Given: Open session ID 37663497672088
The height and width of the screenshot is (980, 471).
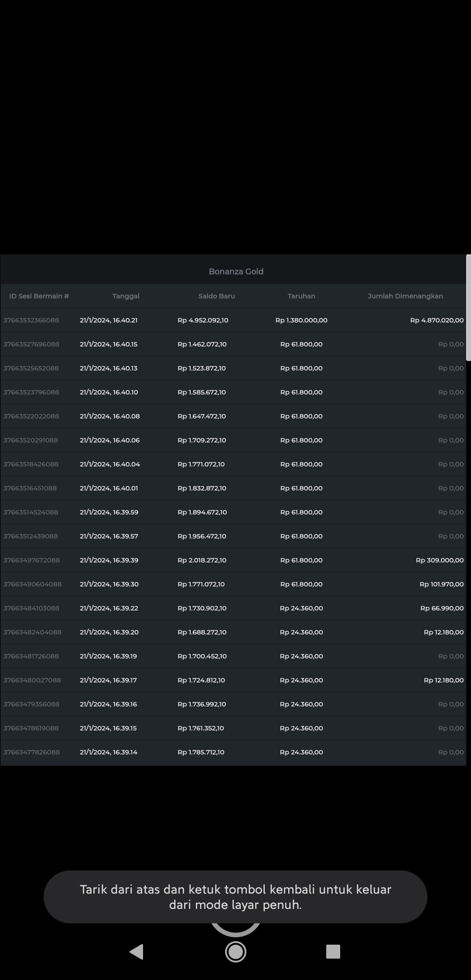Looking at the screenshot, I should [x=31, y=560].
